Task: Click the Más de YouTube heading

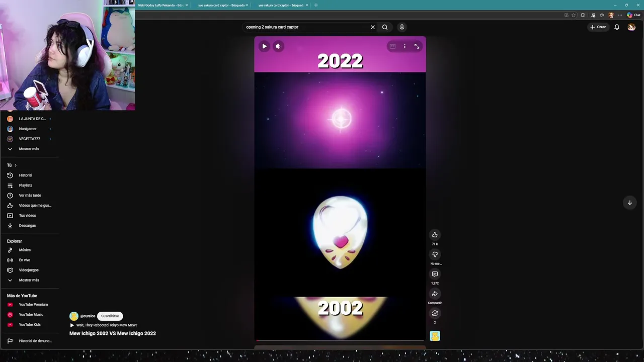Action: [22, 296]
